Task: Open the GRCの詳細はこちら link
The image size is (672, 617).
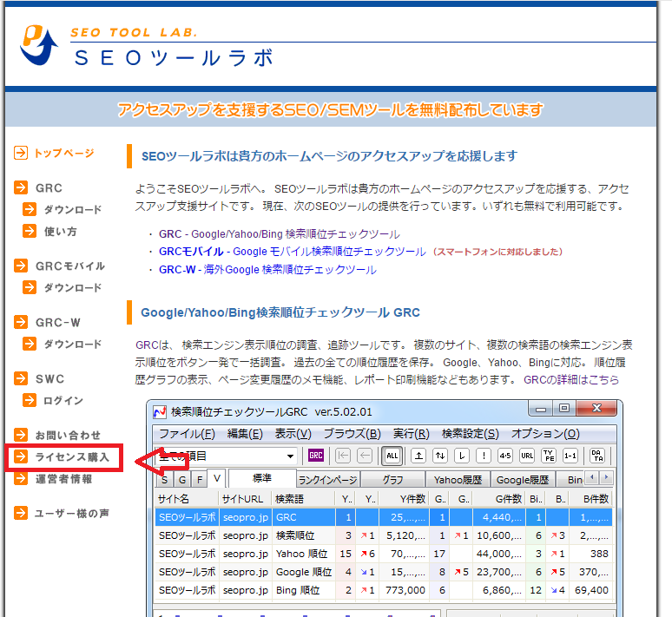Action: tap(571, 380)
